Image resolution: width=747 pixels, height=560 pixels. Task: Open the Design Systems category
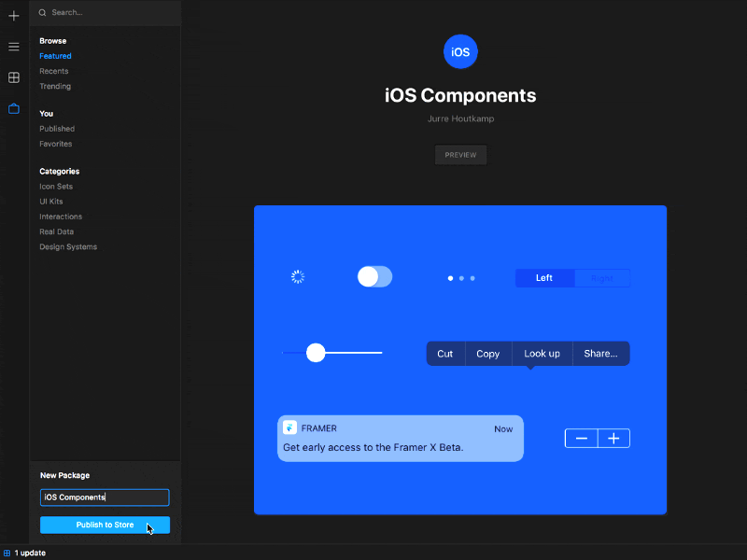tap(68, 246)
